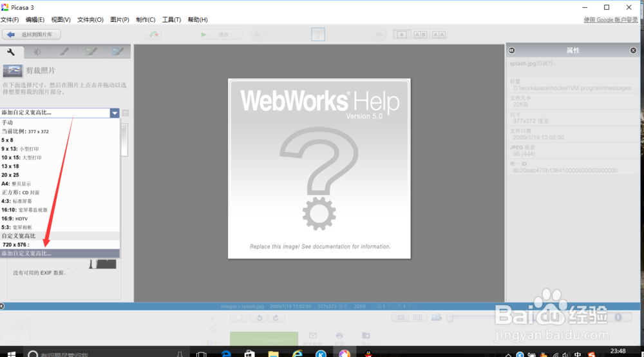Screen dimensions: 644x357
Task: Open the 编辑(E) menu
Action: click(35, 20)
